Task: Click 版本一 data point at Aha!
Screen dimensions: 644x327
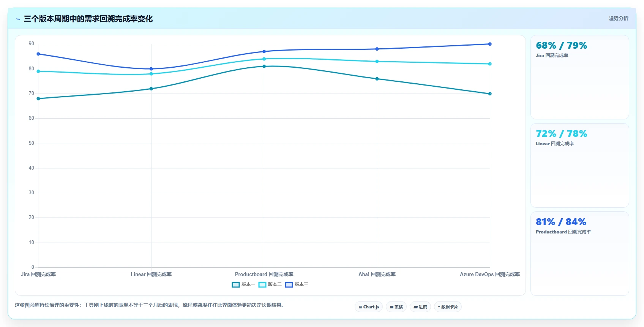Action: click(377, 79)
